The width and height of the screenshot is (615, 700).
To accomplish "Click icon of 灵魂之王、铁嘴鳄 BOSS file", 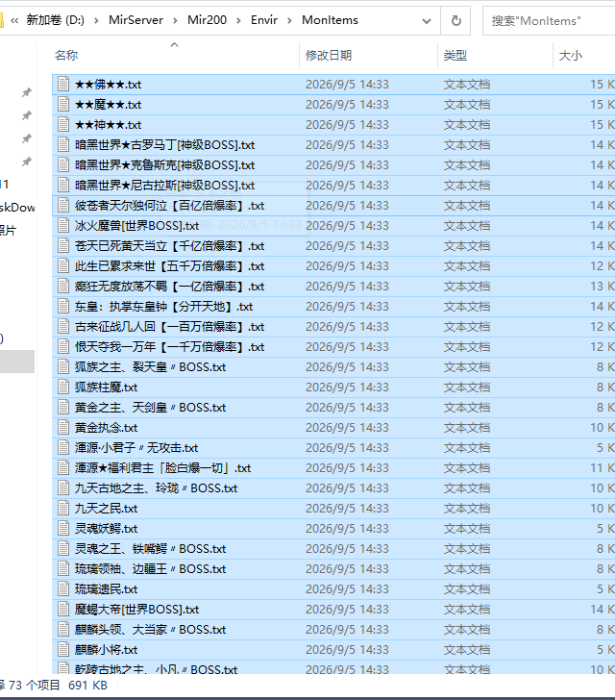I will tap(63, 548).
